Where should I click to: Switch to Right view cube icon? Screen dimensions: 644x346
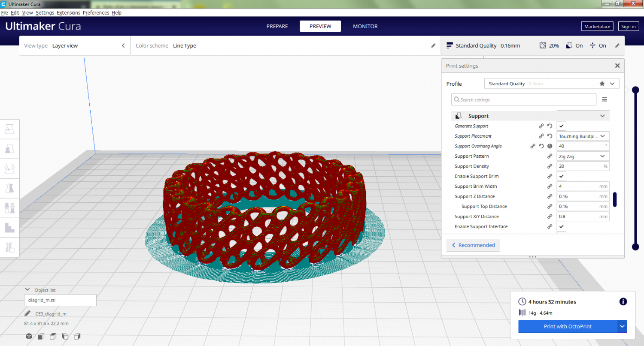(77, 336)
